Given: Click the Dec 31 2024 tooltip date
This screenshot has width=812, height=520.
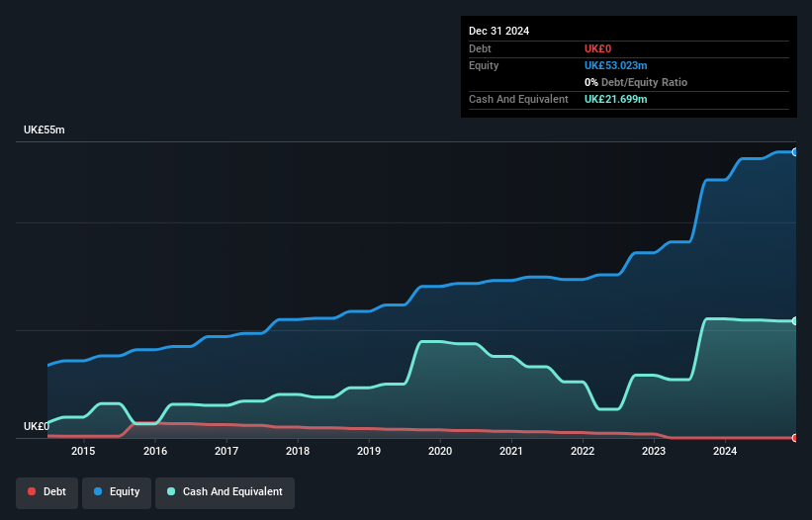Looking at the screenshot, I should pyautogui.click(x=498, y=31).
